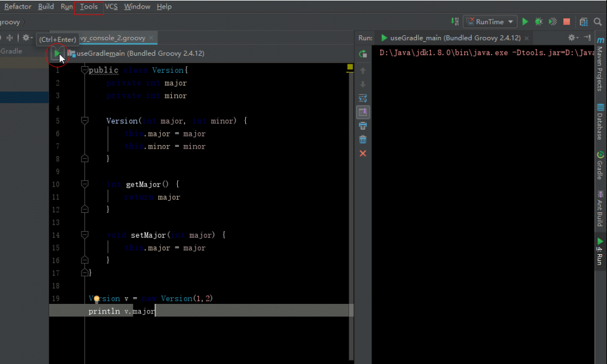Rerun useGradle_main in Run panel
607x364 pixels.
(x=363, y=54)
